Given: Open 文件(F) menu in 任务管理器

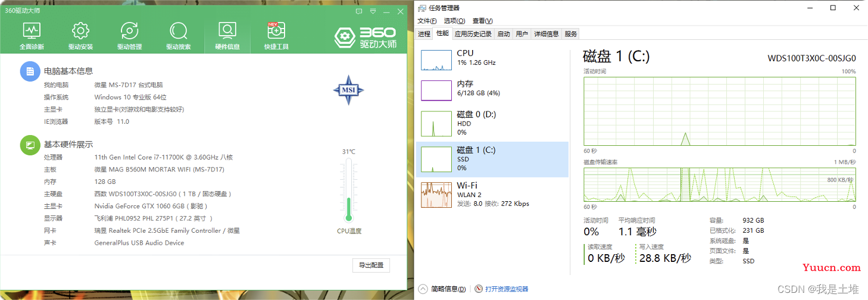Looking at the screenshot, I should 427,21.
